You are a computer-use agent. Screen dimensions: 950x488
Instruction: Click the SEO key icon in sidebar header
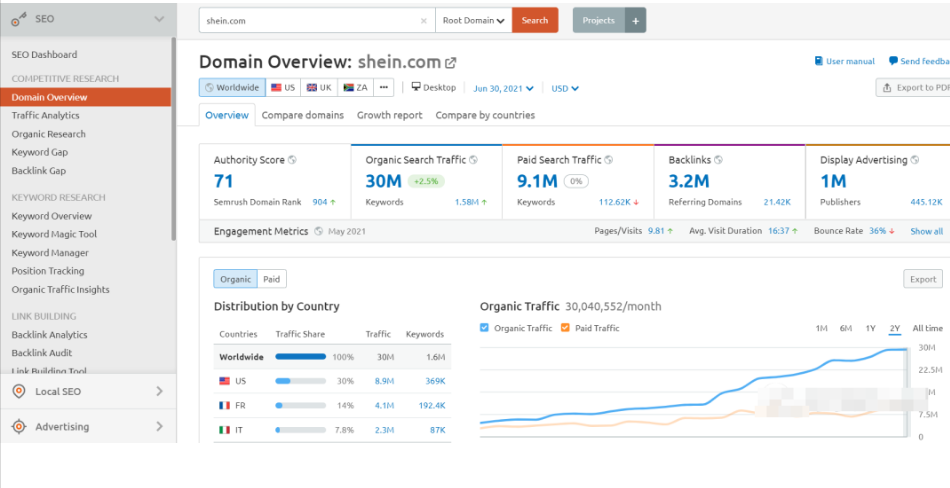pos(19,19)
